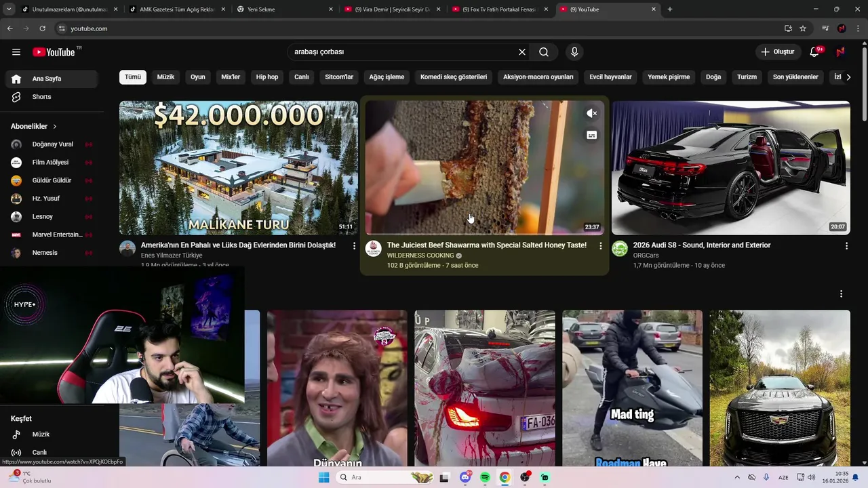Select the Evcil hayvanlar chip
This screenshot has width=868, height=488.
610,77
